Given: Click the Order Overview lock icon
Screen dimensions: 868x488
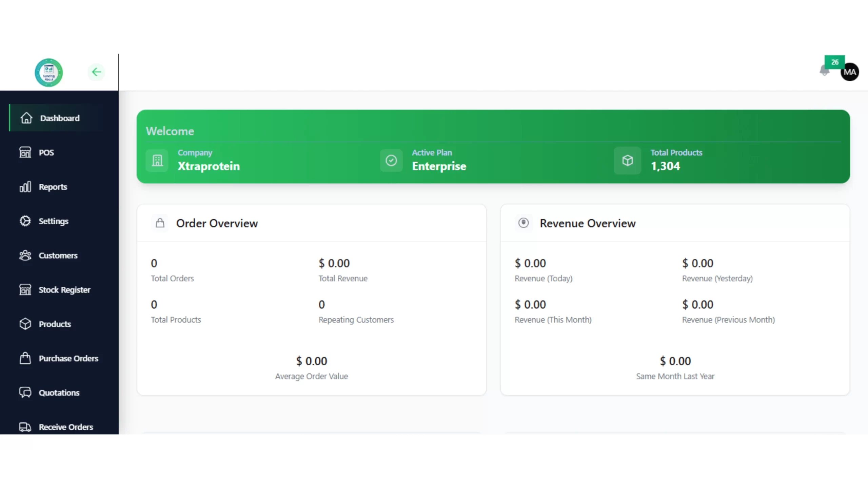Looking at the screenshot, I should pos(160,223).
